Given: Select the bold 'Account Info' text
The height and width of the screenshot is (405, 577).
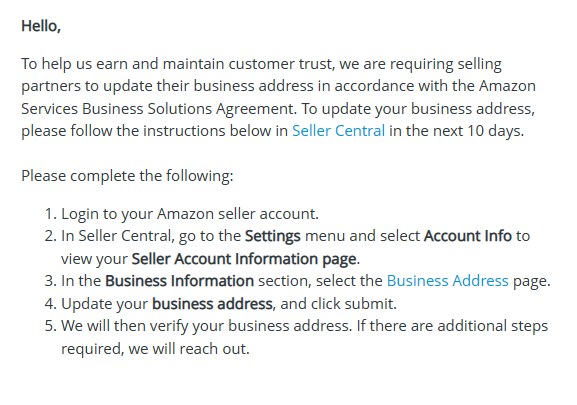Looking at the screenshot, I should [x=468, y=236].
